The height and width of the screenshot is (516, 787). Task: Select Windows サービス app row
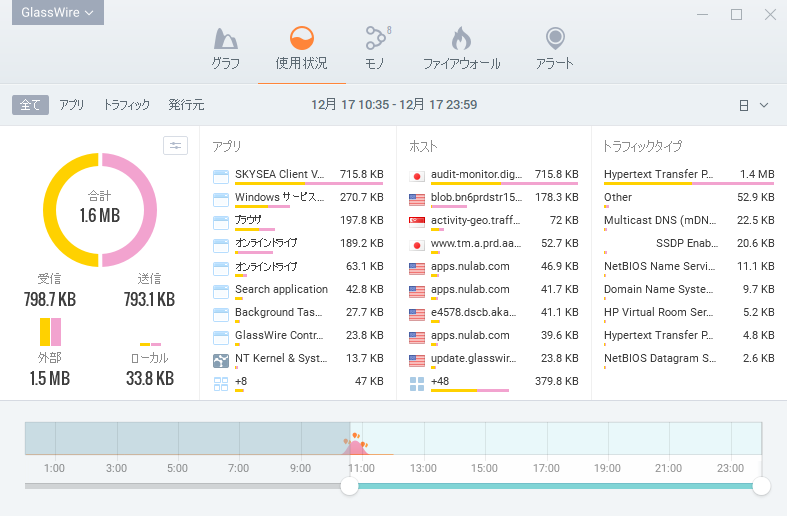tap(298, 199)
